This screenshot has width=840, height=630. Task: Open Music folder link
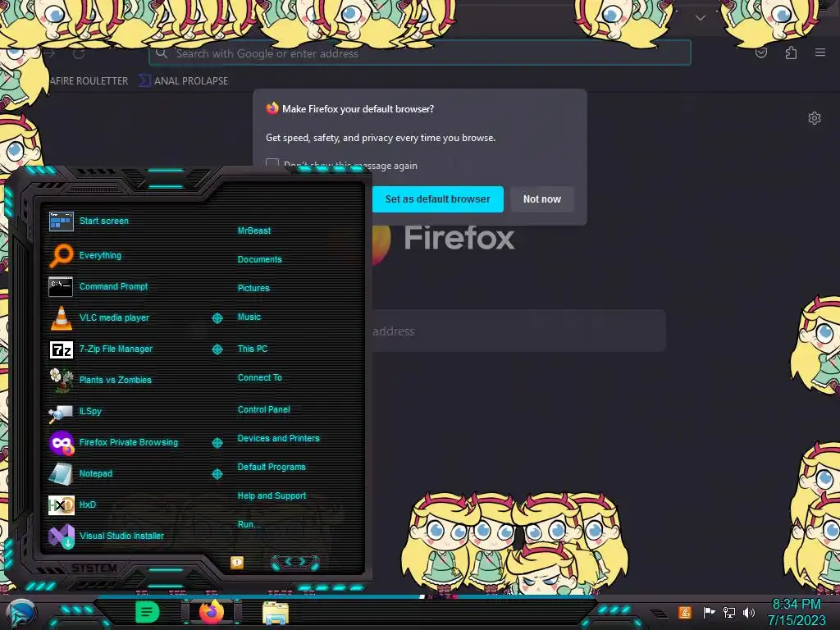click(x=249, y=317)
